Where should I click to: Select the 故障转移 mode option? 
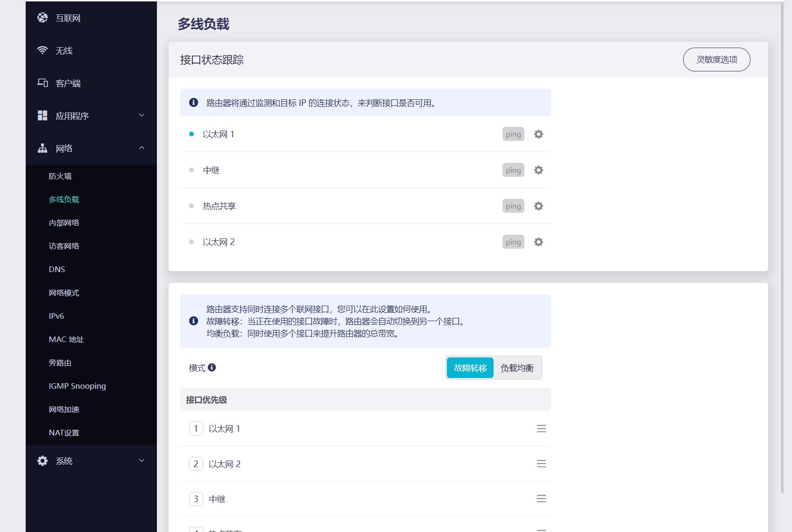click(470, 367)
